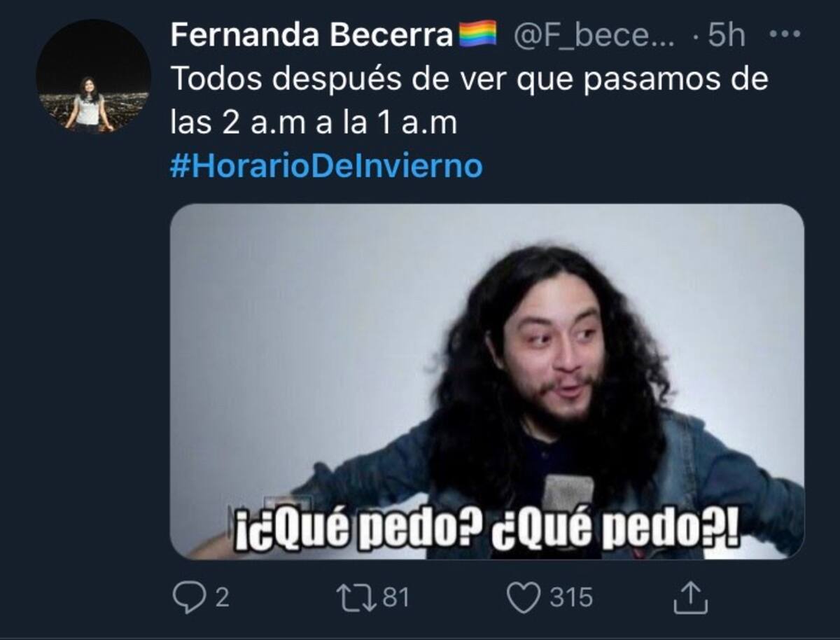Tap the share upload arrow icon
The width and height of the screenshot is (840, 640).
tap(691, 597)
